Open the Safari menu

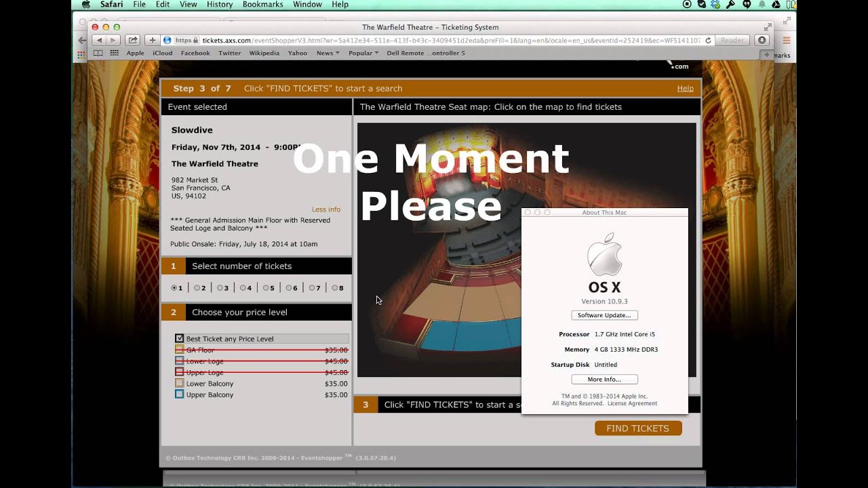click(x=112, y=5)
